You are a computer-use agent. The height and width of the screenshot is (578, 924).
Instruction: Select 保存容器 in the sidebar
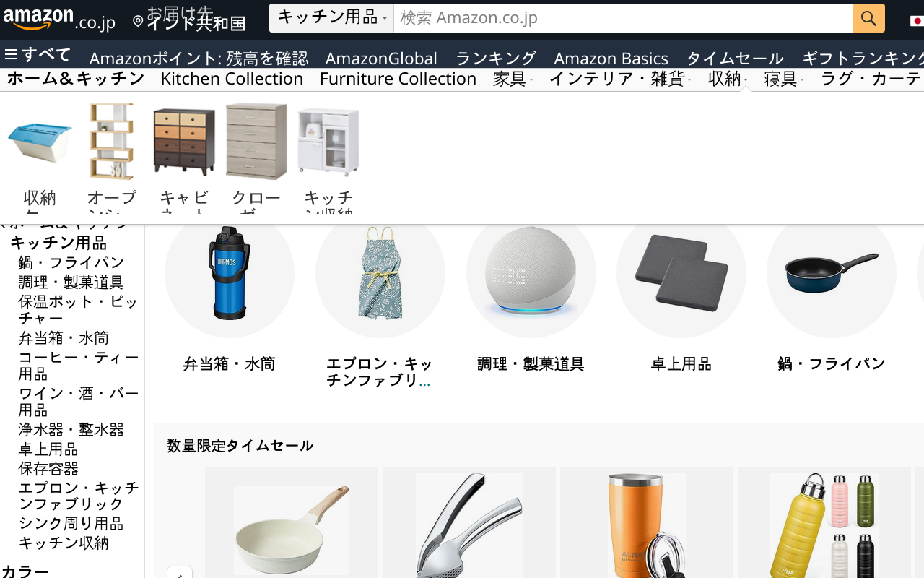tap(48, 468)
